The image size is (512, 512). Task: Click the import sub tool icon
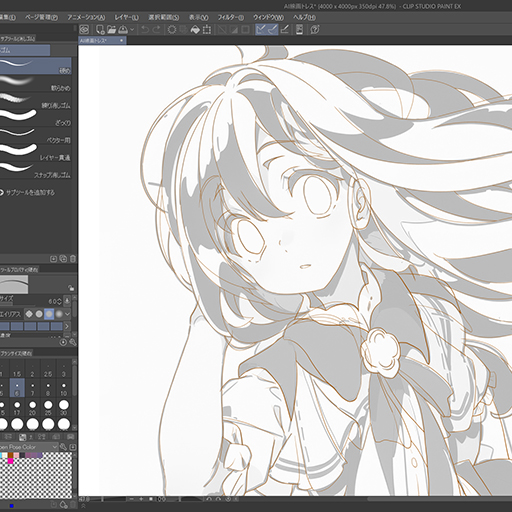pos(53,259)
